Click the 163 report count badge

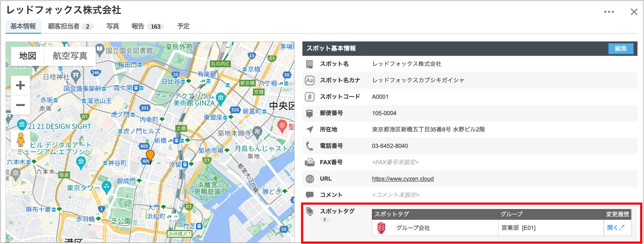coord(155,27)
